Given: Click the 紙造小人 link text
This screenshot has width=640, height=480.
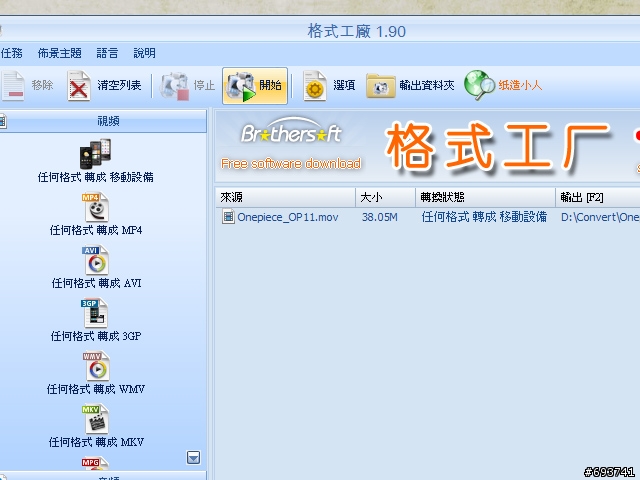Looking at the screenshot, I should click(520, 85).
